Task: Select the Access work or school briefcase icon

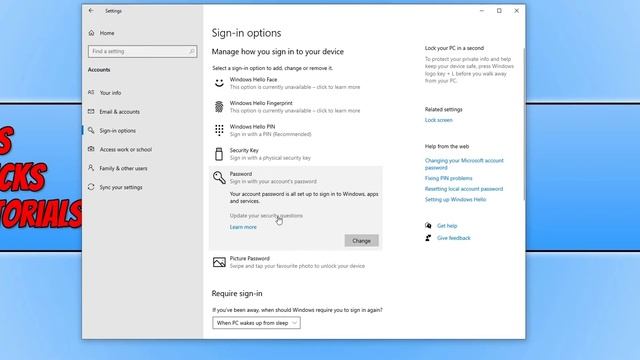Action: click(x=91, y=149)
